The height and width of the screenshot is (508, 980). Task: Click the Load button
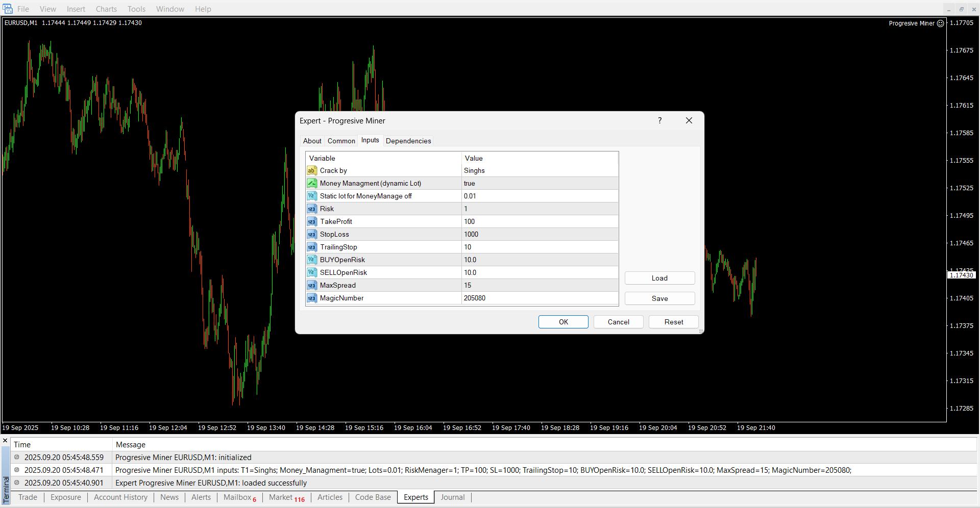(x=659, y=278)
